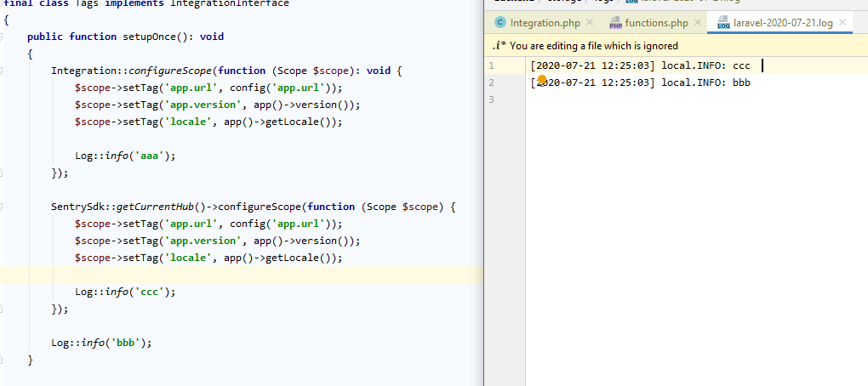This screenshot has width=868, height=386.
Task: Place cursor in 'local.INFO: bbb' log line
Action: click(705, 83)
